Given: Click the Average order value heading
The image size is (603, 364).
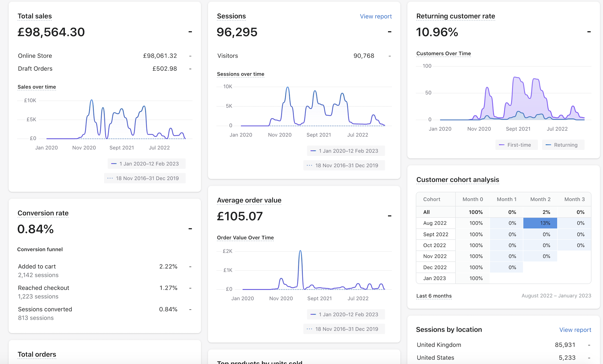Looking at the screenshot, I should (x=249, y=200).
